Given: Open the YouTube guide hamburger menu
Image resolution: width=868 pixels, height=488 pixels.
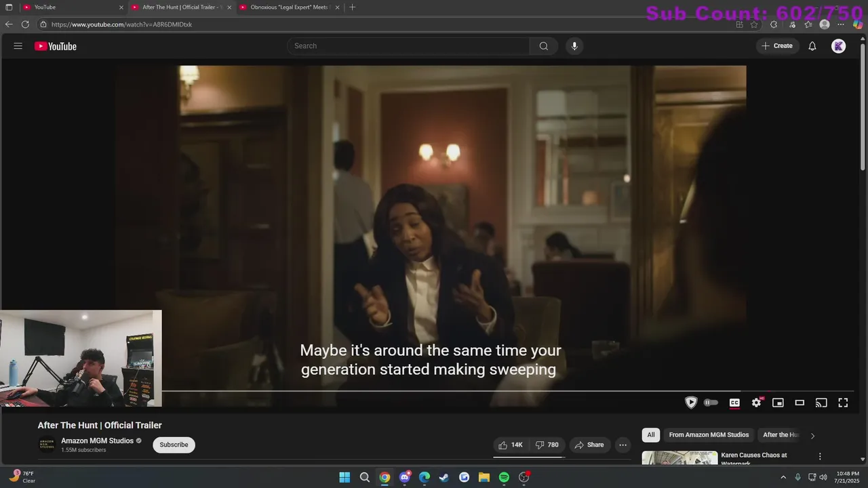Looking at the screenshot, I should click(x=18, y=46).
